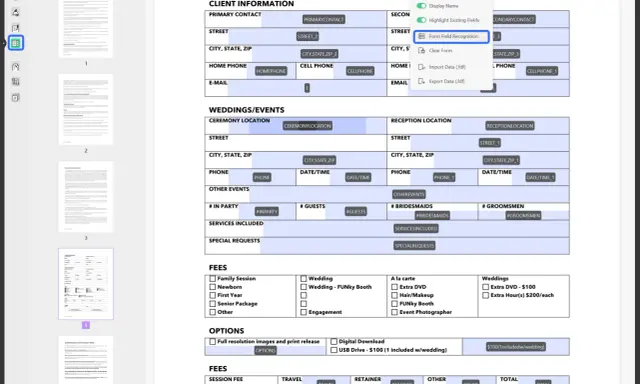Select the PRIMARYCONTACT form field
Image resolution: width=640 pixels, height=384 pixels.
(x=324, y=20)
